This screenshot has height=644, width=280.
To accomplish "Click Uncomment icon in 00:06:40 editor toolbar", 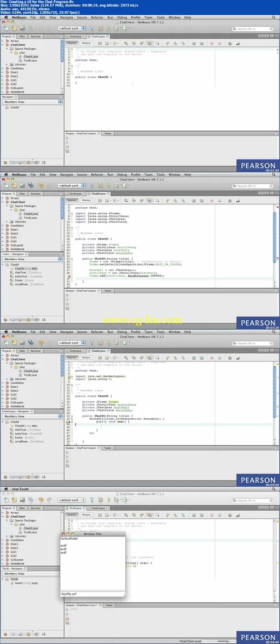I will pos(238,515).
